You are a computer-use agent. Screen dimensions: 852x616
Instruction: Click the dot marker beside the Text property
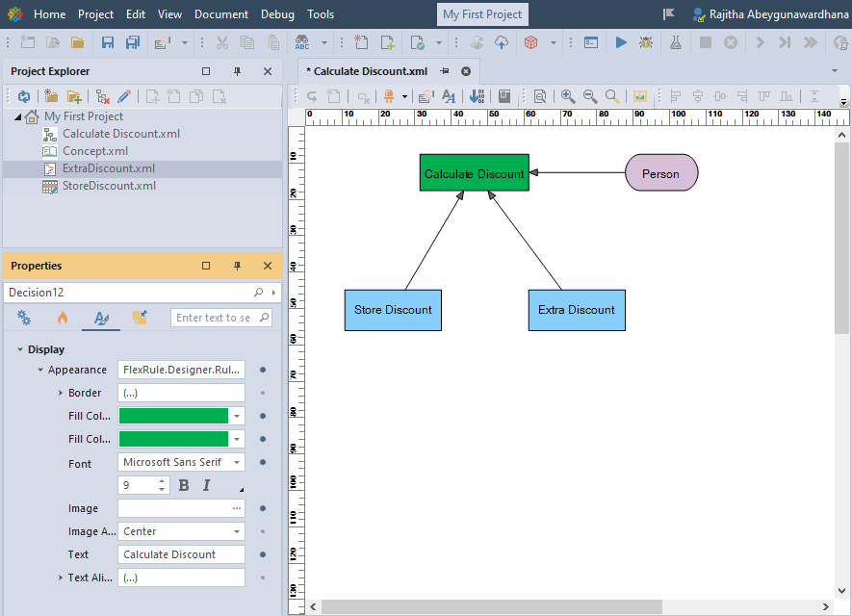tap(263, 554)
